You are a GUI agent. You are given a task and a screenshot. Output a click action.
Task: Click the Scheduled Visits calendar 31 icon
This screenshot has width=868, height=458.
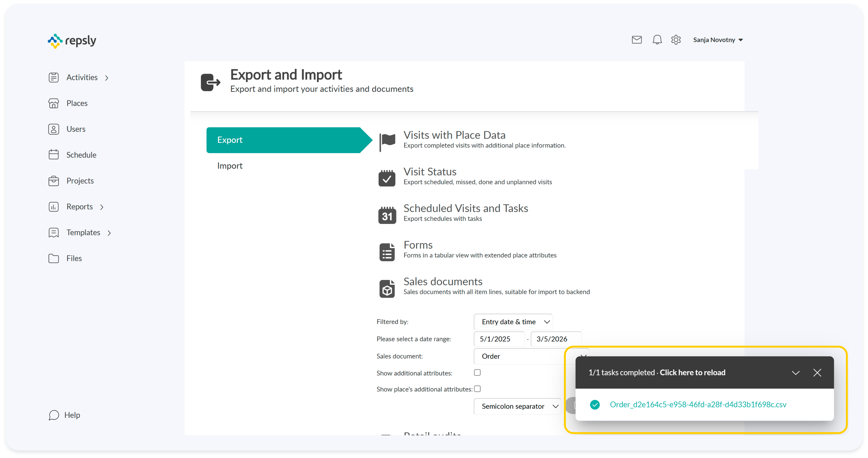click(x=387, y=215)
